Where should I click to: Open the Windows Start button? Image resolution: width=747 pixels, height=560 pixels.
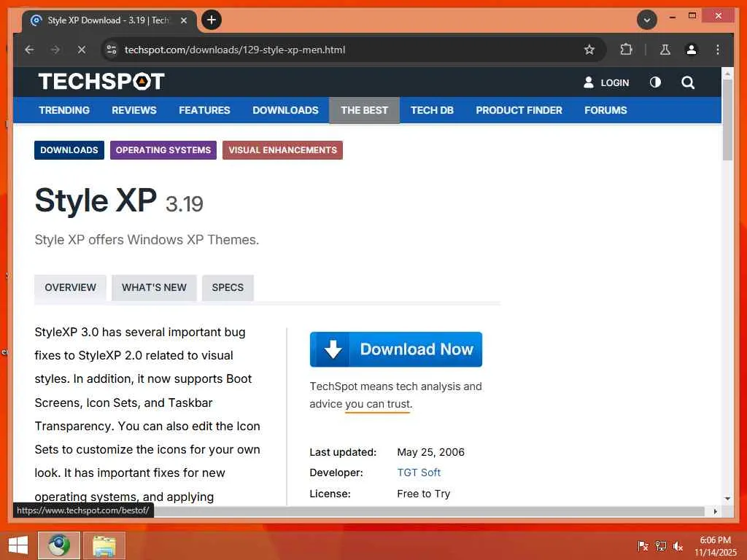pos(18,545)
